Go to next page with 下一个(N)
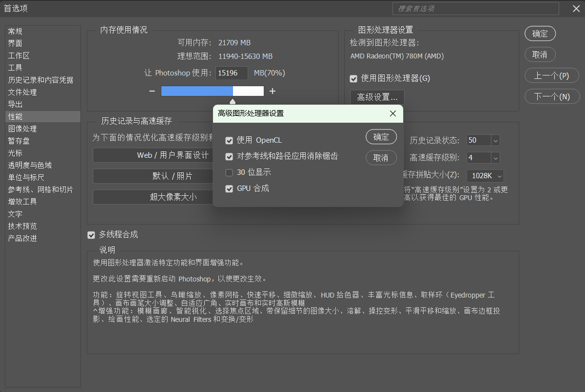 552,96
